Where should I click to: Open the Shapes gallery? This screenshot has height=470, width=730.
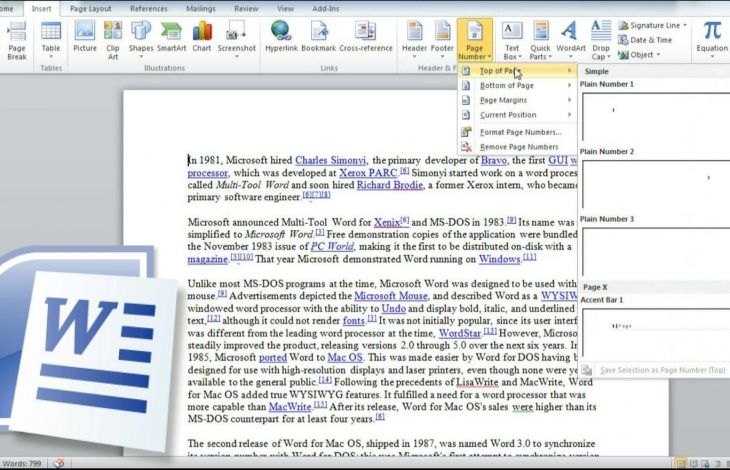(x=141, y=40)
